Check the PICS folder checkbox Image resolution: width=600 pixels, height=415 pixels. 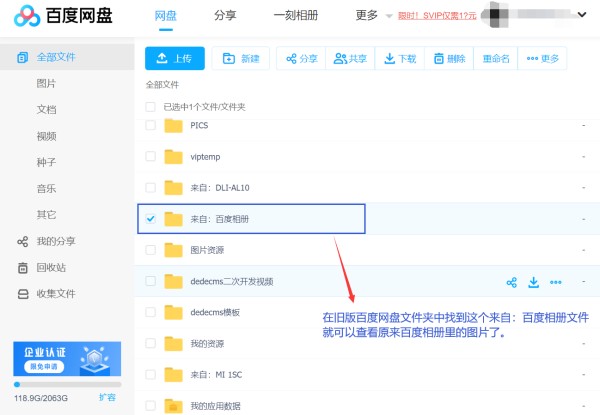[x=150, y=125]
